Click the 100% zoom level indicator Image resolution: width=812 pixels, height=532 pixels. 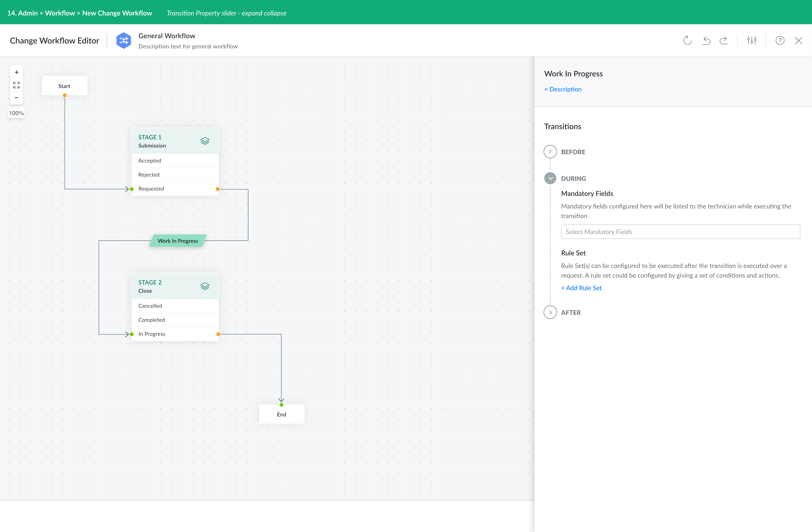16,113
